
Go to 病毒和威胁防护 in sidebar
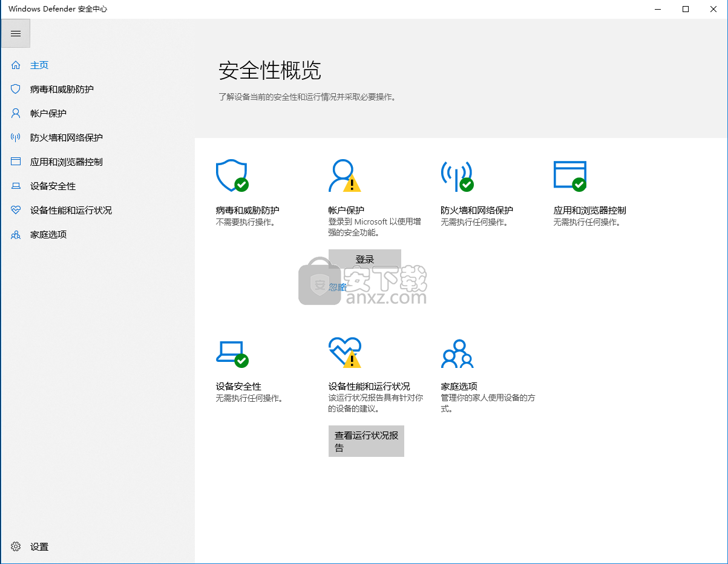62,89
